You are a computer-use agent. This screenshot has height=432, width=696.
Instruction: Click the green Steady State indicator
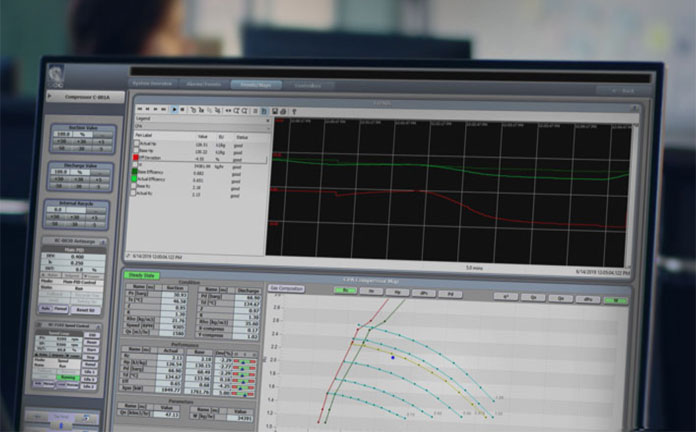142,275
